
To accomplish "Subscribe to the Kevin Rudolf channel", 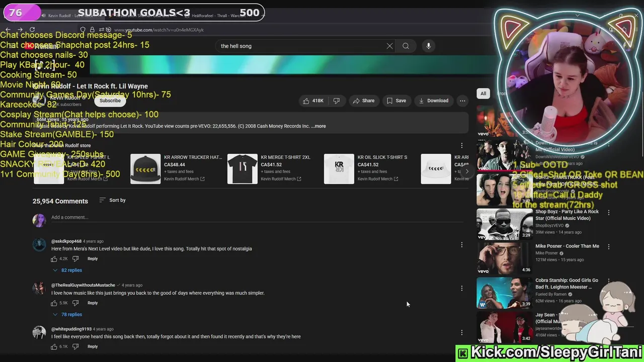I will coord(110,101).
